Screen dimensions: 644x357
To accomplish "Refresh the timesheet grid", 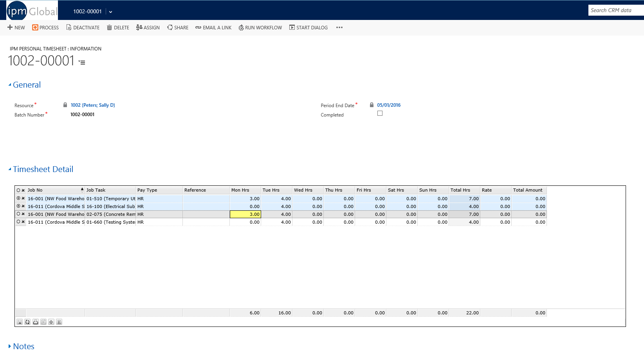I will (x=27, y=321).
